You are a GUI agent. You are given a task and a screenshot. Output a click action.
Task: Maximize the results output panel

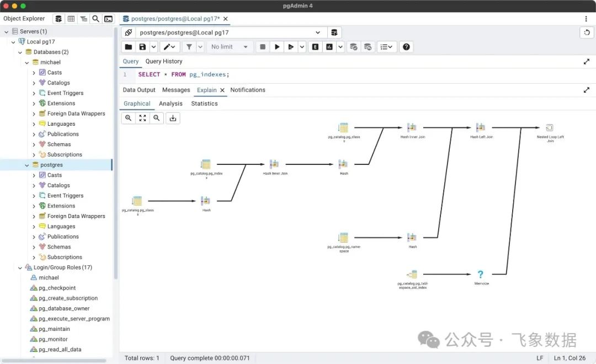pos(587,90)
